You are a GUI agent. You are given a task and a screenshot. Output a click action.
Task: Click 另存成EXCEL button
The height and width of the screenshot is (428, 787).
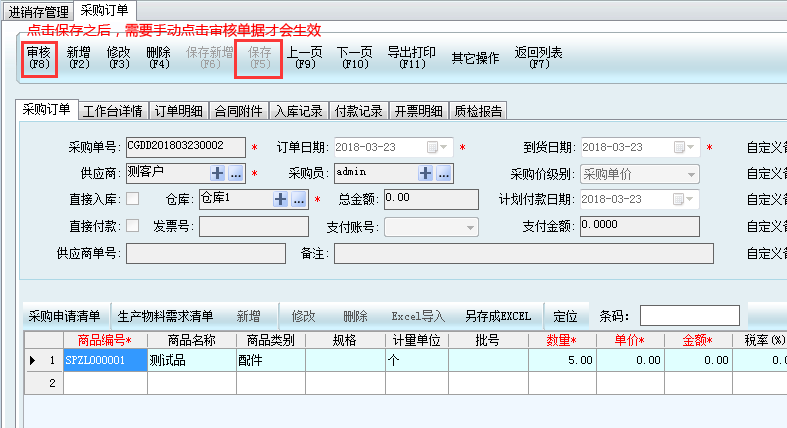click(x=498, y=316)
